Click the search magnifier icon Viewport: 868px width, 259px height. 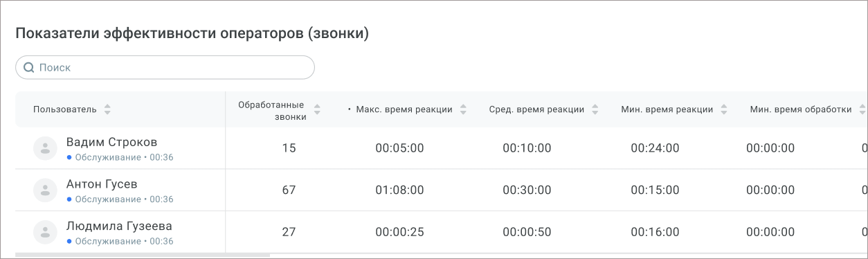pos(29,68)
